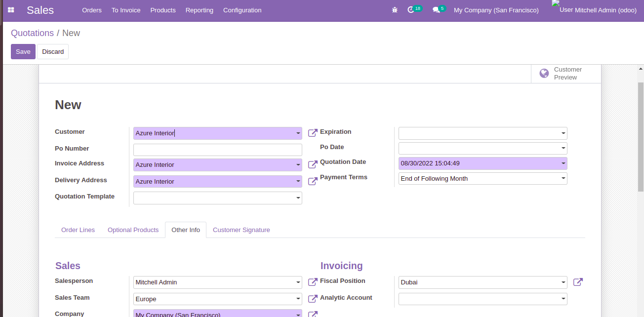Open the Payment Terms record link icon

pos(312,181)
